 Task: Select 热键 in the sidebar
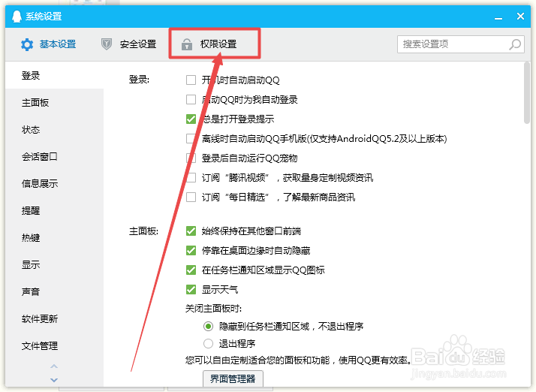[54, 238]
